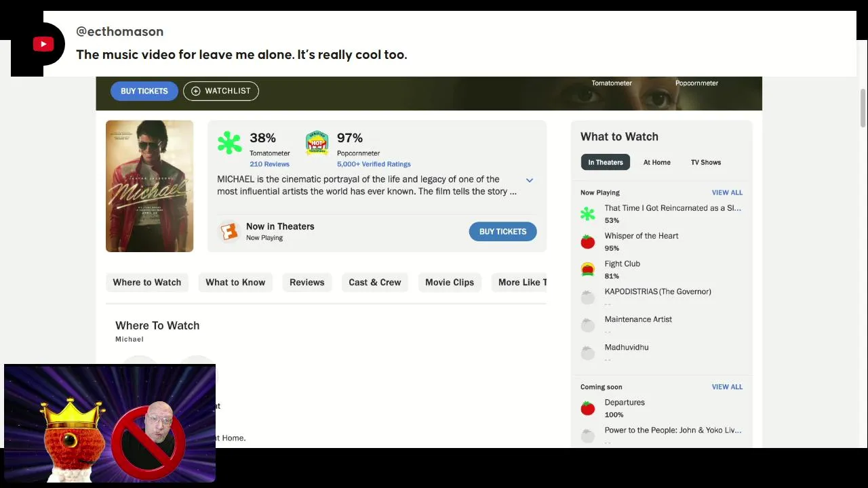Click the What to Watch panel heading
Image resolution: width=868 pixels, height=488 pixels.
pyautogui.click(x=619, y=136)
